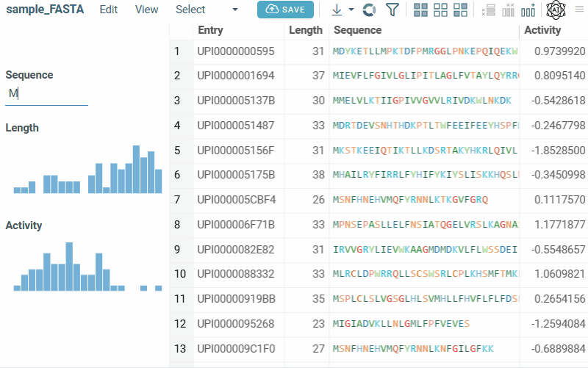588x368 pixels.
Task: Click the remove rows icon
Action: coord(488,10)
